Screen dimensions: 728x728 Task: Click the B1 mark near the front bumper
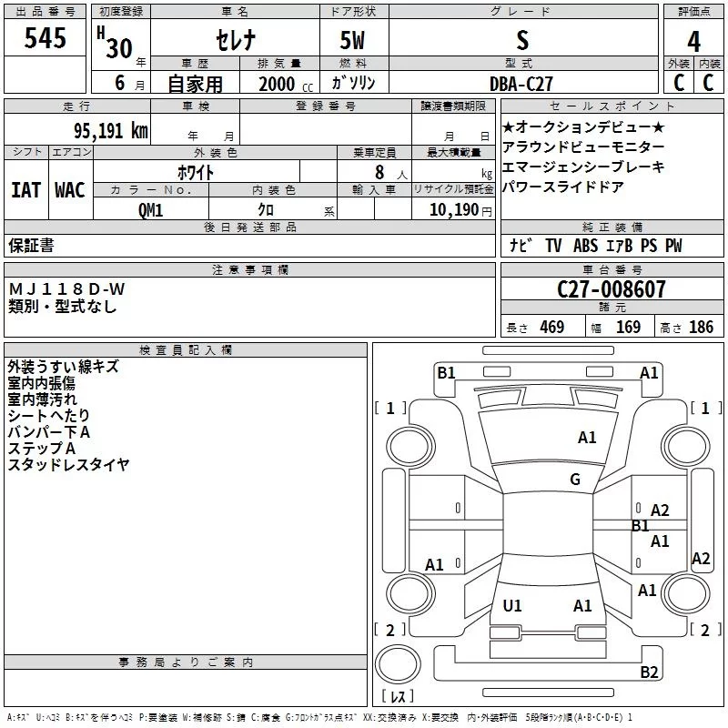click(x=446, y=373)
